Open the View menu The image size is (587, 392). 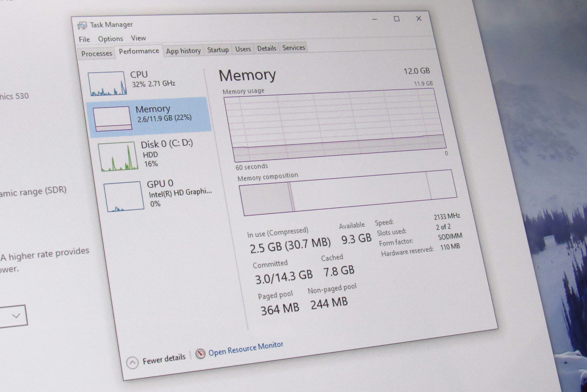(x=138, y=38)
